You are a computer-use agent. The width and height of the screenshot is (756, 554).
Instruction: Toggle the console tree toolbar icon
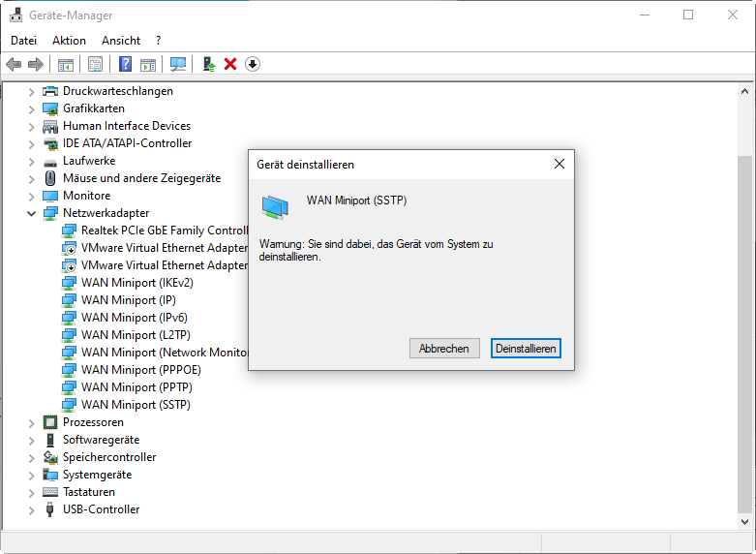66,64
